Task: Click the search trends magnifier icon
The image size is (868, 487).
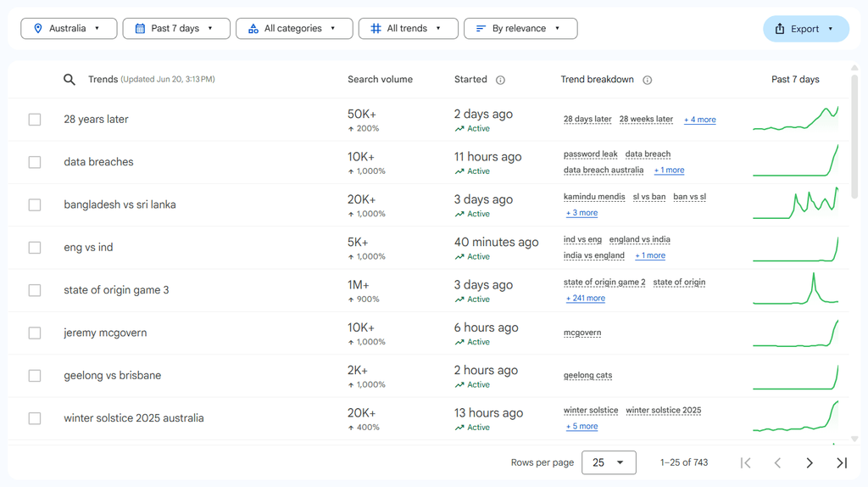Action: [x=70, y=80]
